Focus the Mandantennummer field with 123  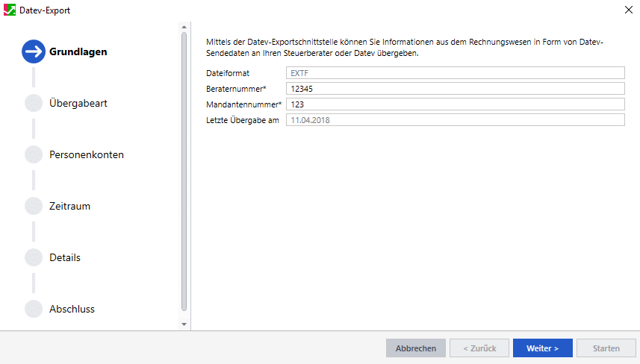tap(455, 104)
